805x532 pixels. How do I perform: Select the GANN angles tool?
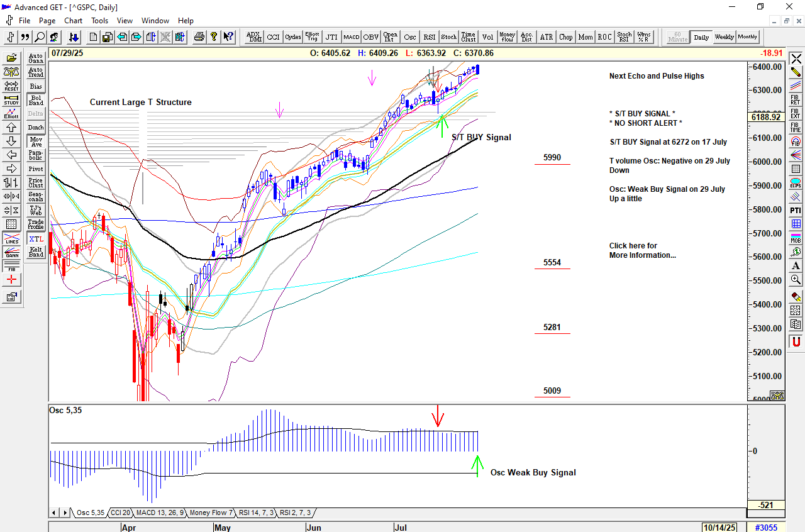pos(11,252)
